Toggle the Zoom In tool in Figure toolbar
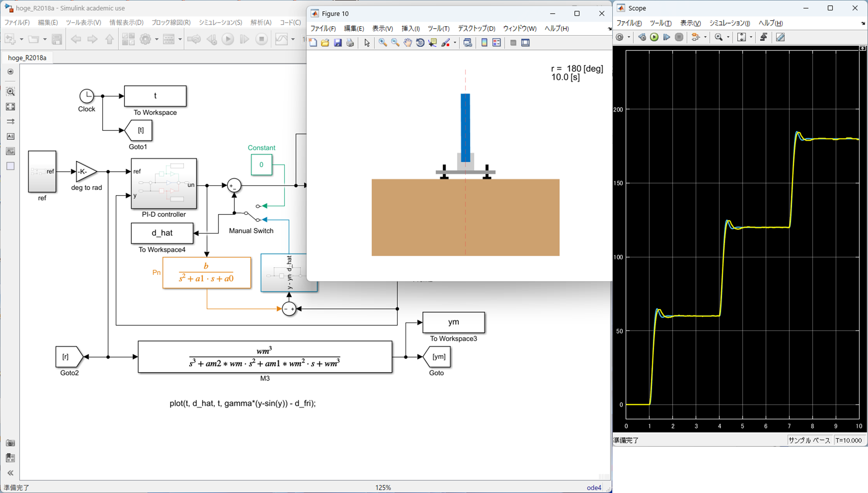 (x=382, y=43)
